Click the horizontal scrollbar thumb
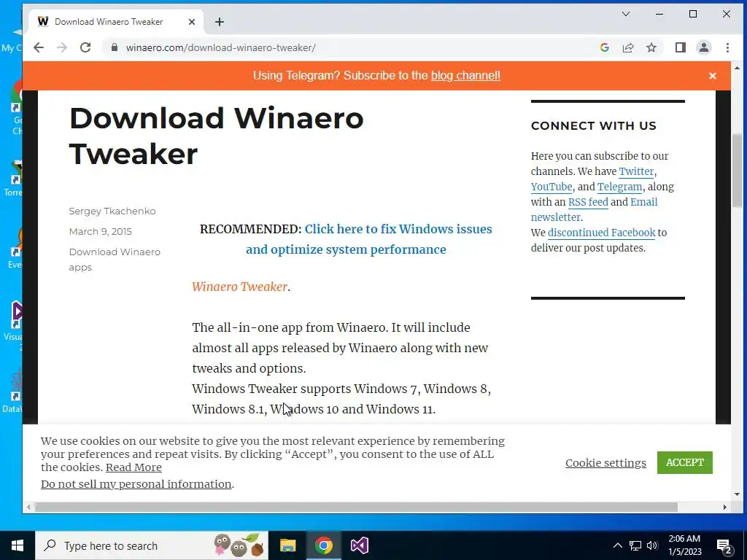This screenshot has height=560, width=747. click(x=356, y=507)
